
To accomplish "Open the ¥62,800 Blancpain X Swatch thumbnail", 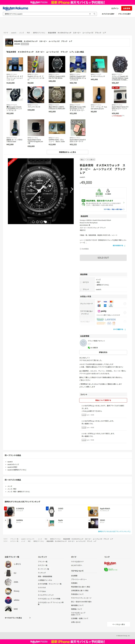I will coord(15,95).
